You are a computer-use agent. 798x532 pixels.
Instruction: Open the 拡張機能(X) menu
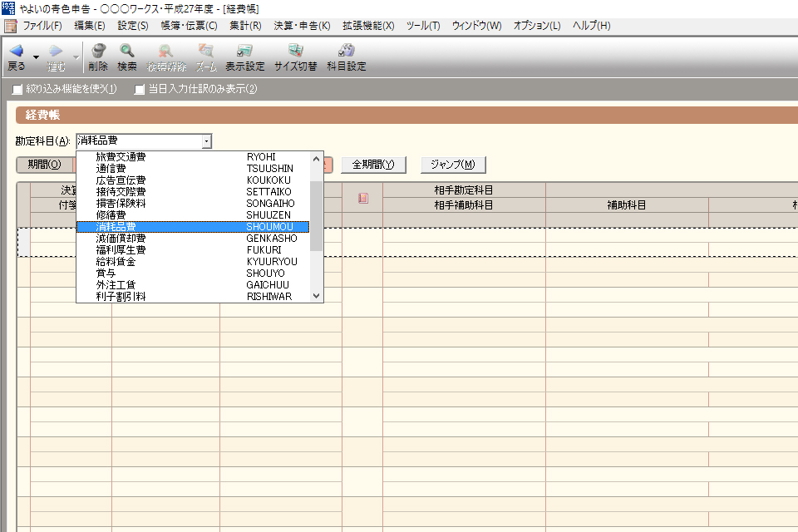(x=368, y=26)
